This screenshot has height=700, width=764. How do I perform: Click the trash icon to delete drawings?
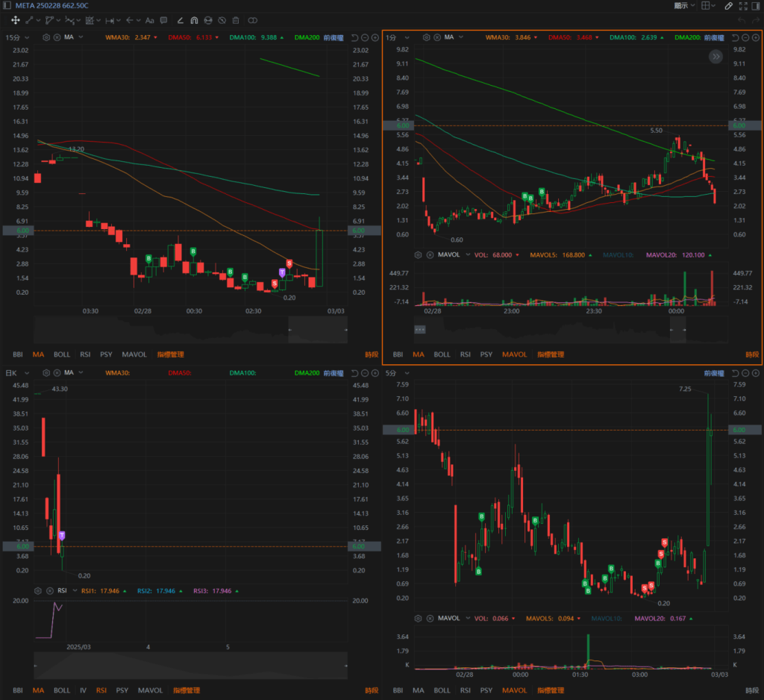(x=236, y=20)
